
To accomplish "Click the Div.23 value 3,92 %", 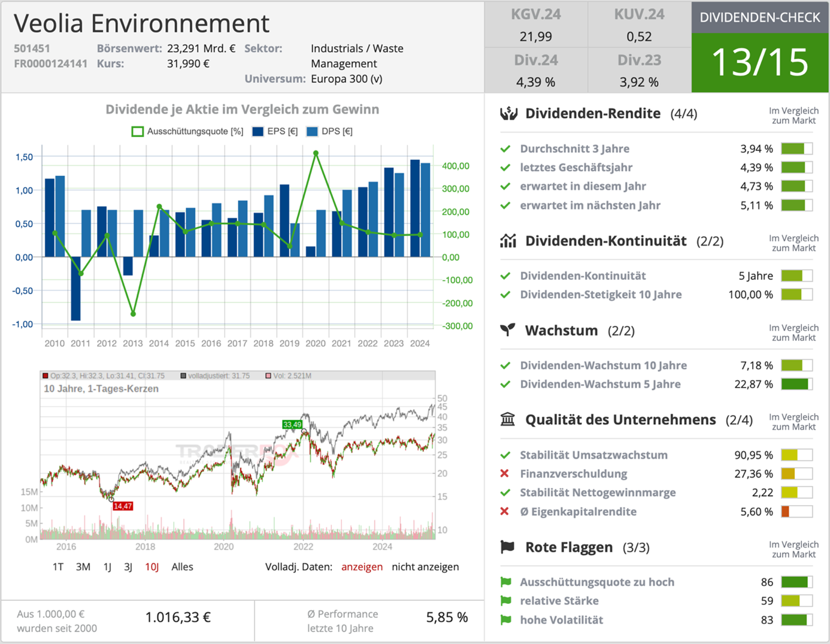I will point(639,82).
